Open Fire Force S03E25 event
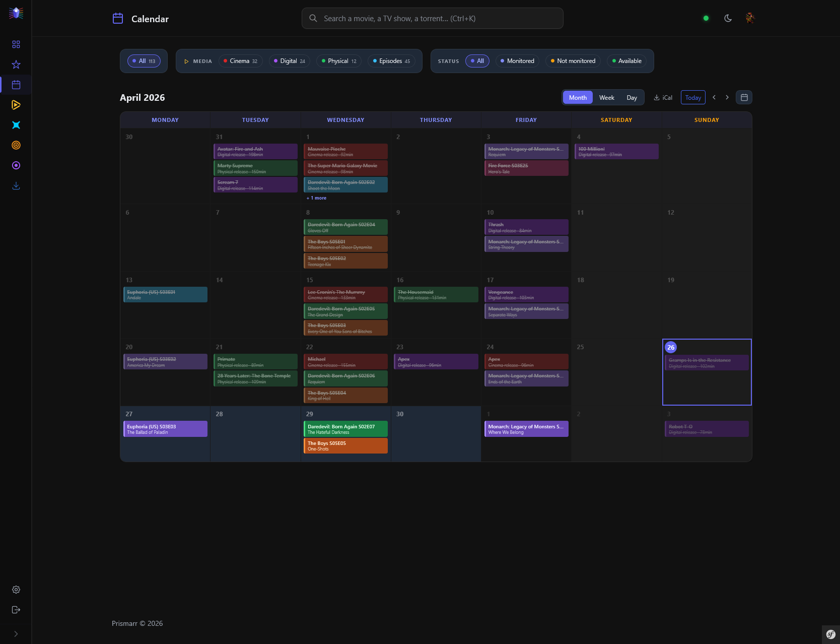Image resolution: width=840 pixels, height=644 pixels. (526, 168)
